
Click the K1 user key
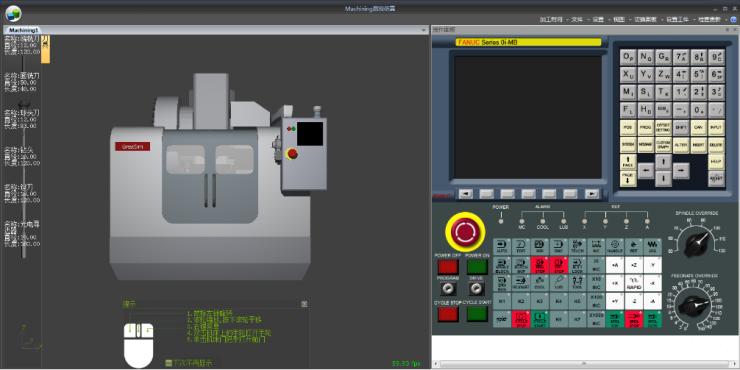coord(502,301)
